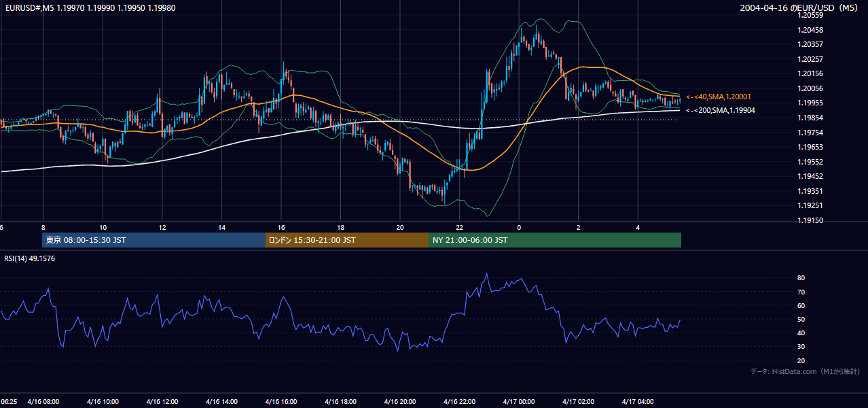Click price level 1.19754 on the axis

[809, 133]
